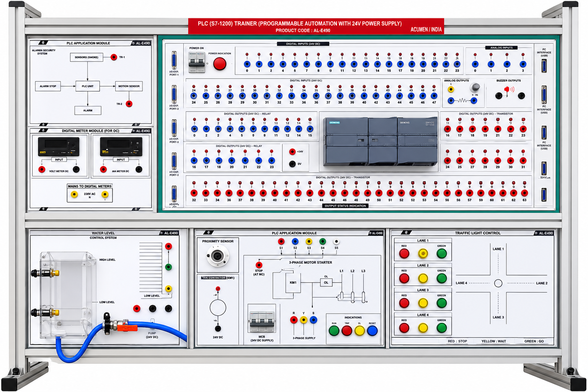Click the I/O EXP. PORT-2 connector
The height and width of the screenshot is (392, 588).
[174, 94]
